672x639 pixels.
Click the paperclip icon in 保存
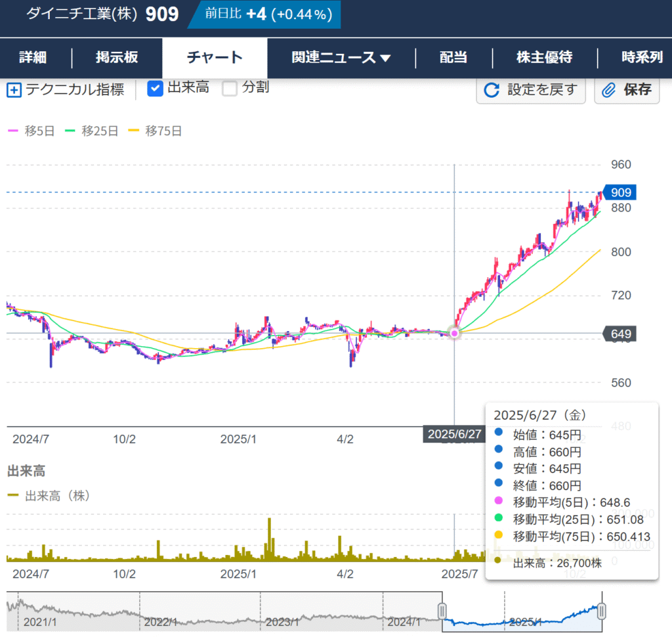click(x=608, y=90)
